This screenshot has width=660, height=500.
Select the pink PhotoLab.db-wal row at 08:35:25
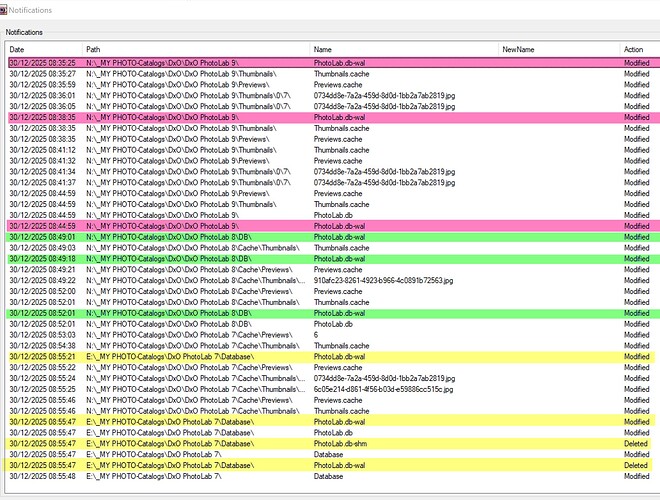[x=330, y=63]
